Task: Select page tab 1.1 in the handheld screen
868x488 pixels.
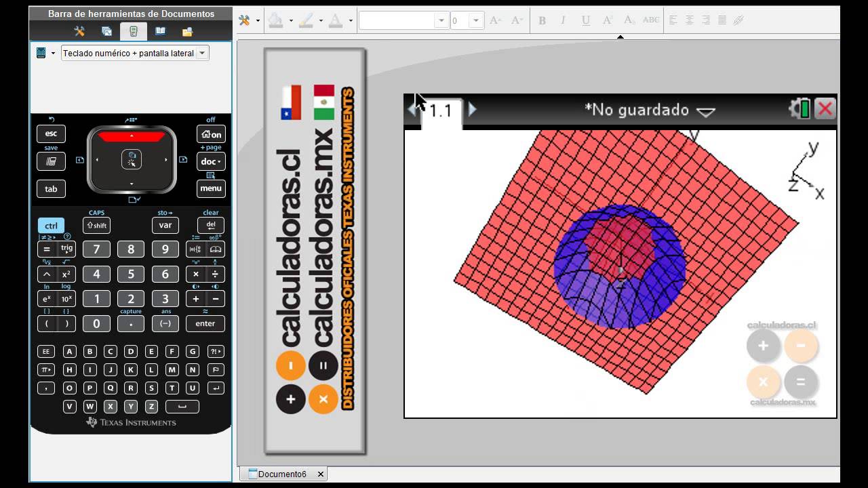Action: coord(441,112)
